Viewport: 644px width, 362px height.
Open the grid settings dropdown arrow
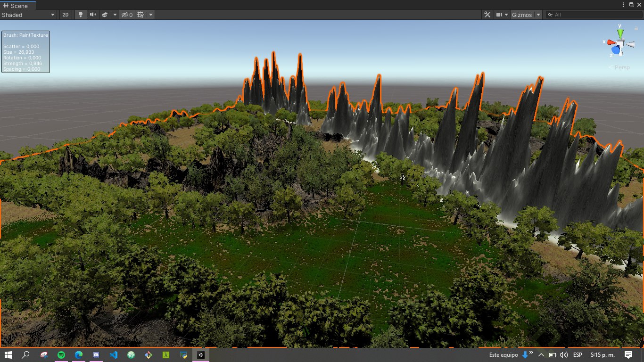tap(151, 15)
